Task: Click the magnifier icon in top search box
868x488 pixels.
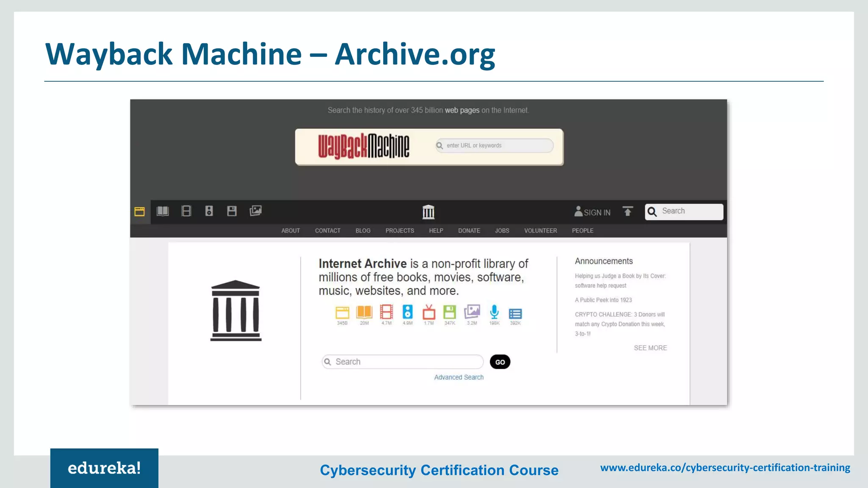Action: [x=652, y=212]
